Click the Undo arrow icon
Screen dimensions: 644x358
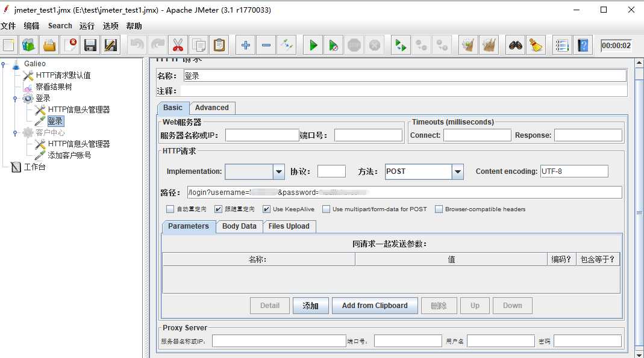point(137,45)
